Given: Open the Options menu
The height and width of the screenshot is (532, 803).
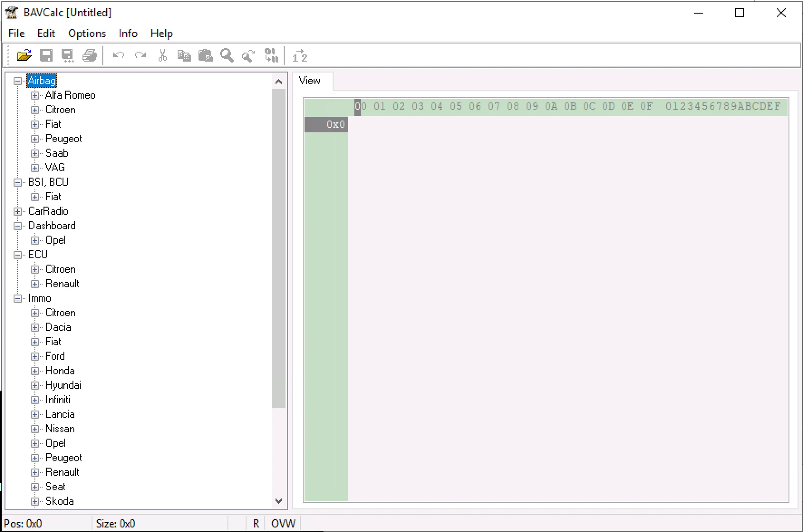Looking at the screenshot, I should [x=87, y=34].
